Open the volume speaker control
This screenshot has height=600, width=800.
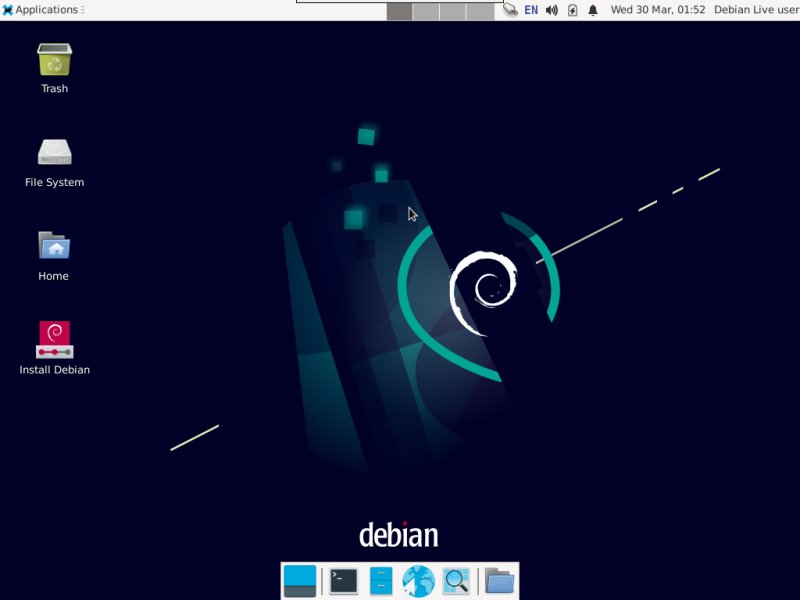[552, 10]
